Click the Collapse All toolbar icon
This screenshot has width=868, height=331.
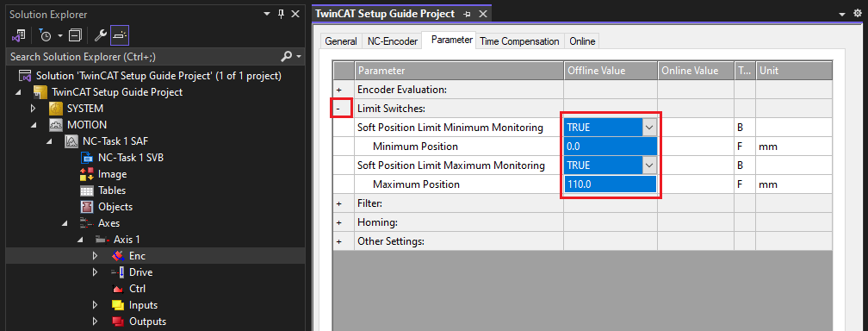tap(75, 35)
